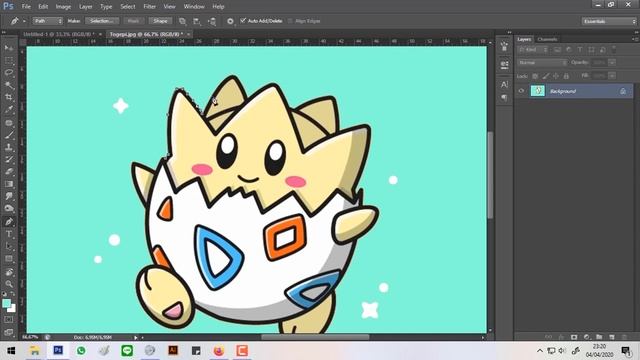Toggle type layer filter icon
Screen dimensions: 640x360
coord(580,50)
